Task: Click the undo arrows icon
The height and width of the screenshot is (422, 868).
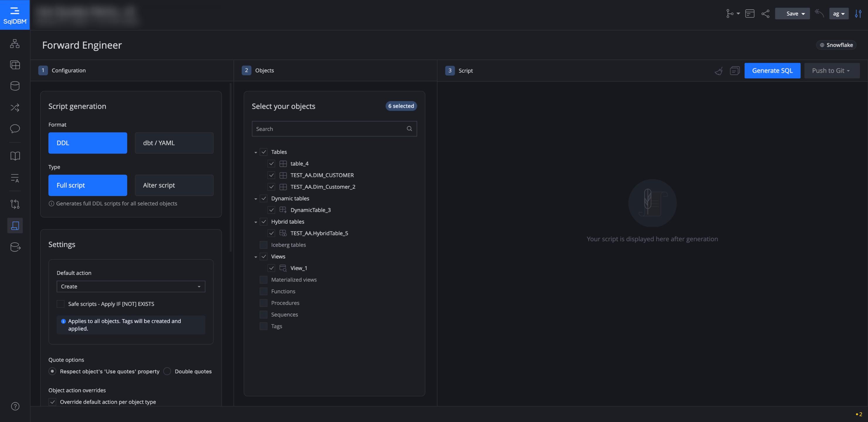Action: [x=819, y=13]
